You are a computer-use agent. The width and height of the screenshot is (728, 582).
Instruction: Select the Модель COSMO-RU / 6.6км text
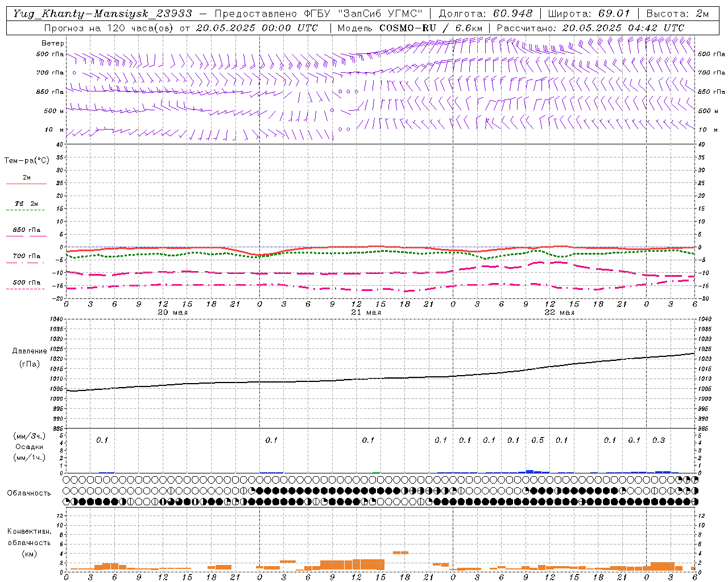point(410,28)
